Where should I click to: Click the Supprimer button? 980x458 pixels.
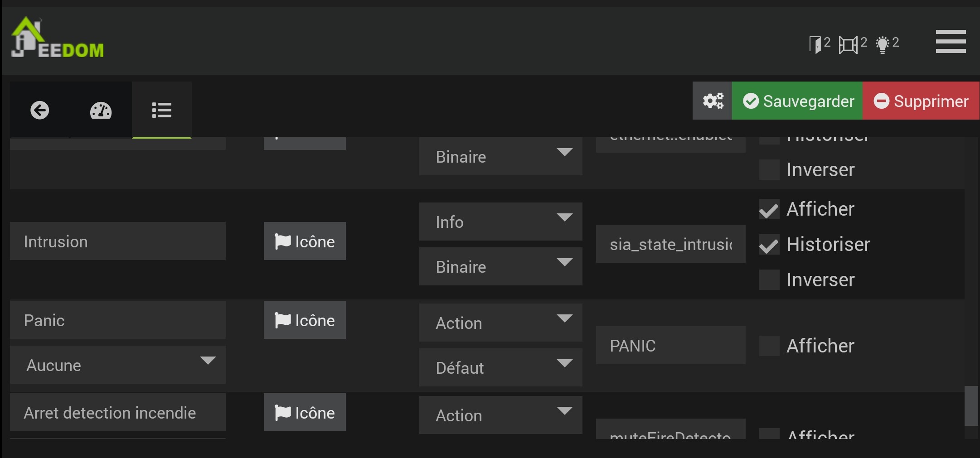coord(921,101)
